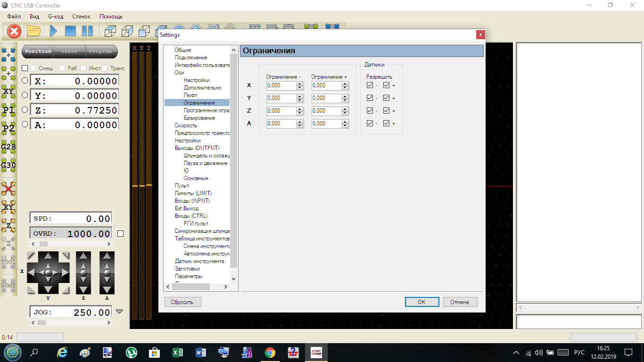Decrease Y Ограничение - with down arrow
The height and width of the screenshot is (362, 644).
[299, 100]
